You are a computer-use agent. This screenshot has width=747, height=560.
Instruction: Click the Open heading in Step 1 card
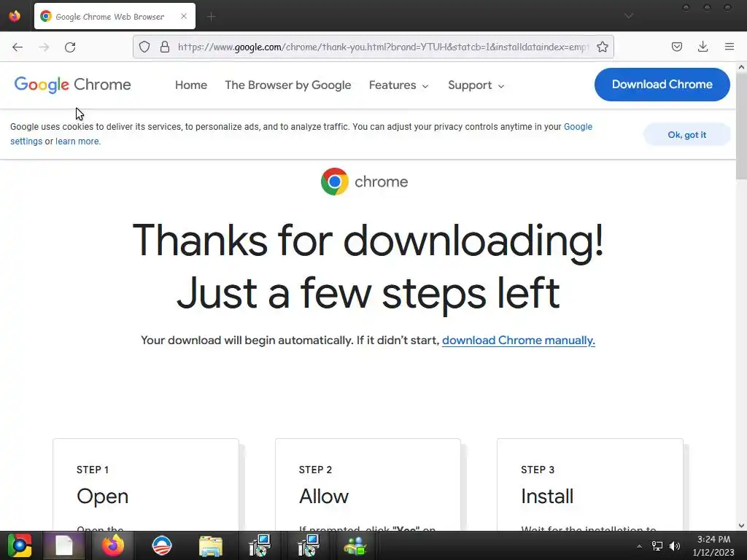(102, 496)
